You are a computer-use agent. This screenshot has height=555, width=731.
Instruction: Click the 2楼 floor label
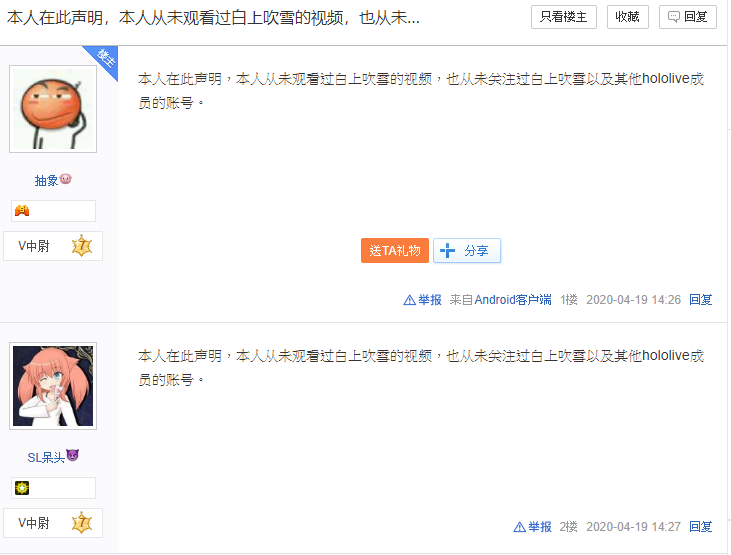point(569,527)
